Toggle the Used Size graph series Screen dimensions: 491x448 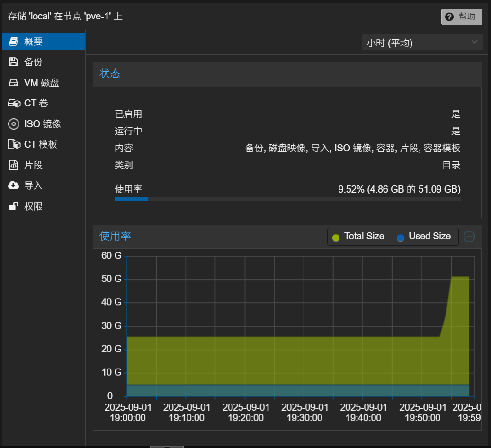tap(425, 236)
